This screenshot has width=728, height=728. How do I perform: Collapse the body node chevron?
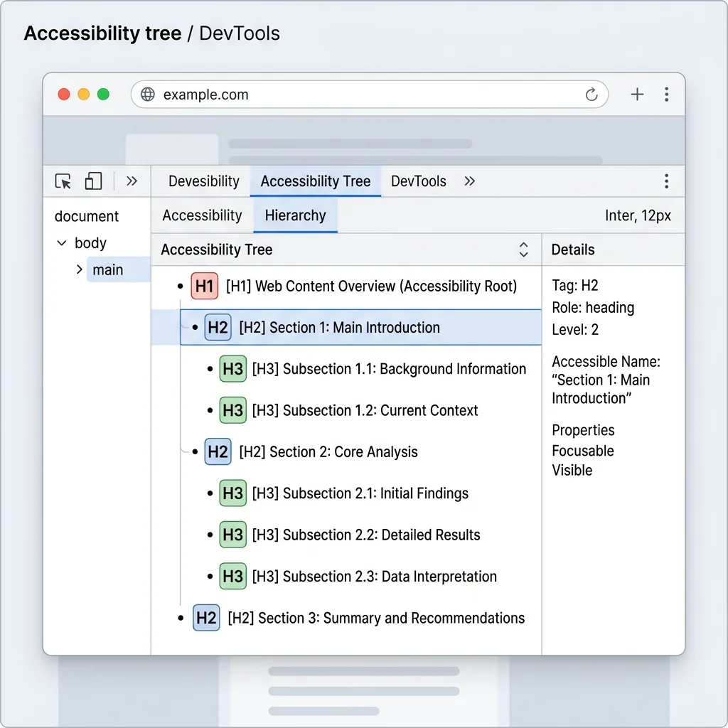[x=61, y=243]
